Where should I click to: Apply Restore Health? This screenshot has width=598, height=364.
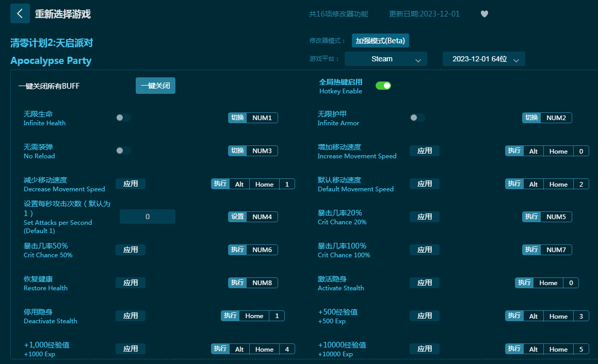point(131,283)
